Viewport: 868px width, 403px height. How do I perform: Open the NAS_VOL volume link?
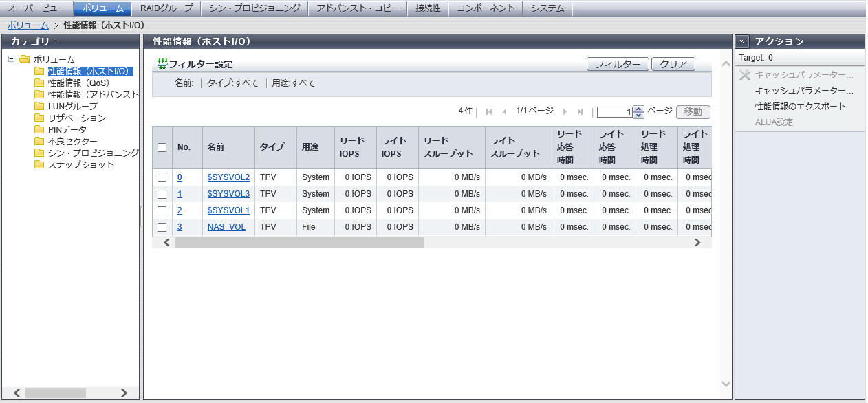(226, 227)
